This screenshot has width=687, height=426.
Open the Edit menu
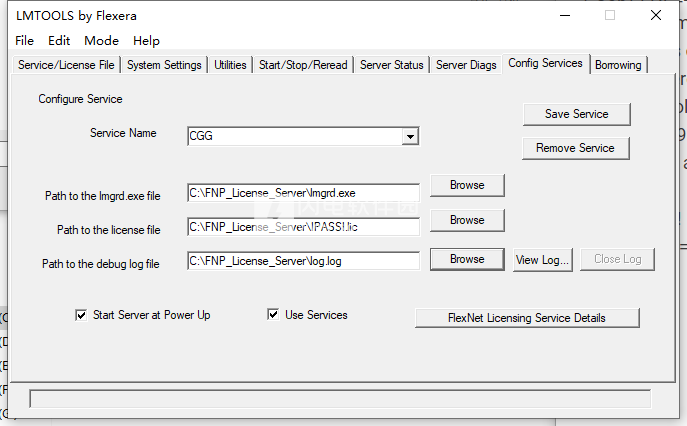[59, 41]
